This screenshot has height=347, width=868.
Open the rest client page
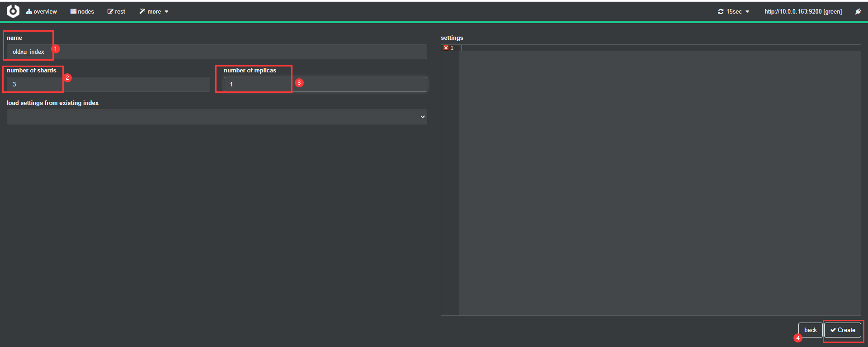point(116,12)
